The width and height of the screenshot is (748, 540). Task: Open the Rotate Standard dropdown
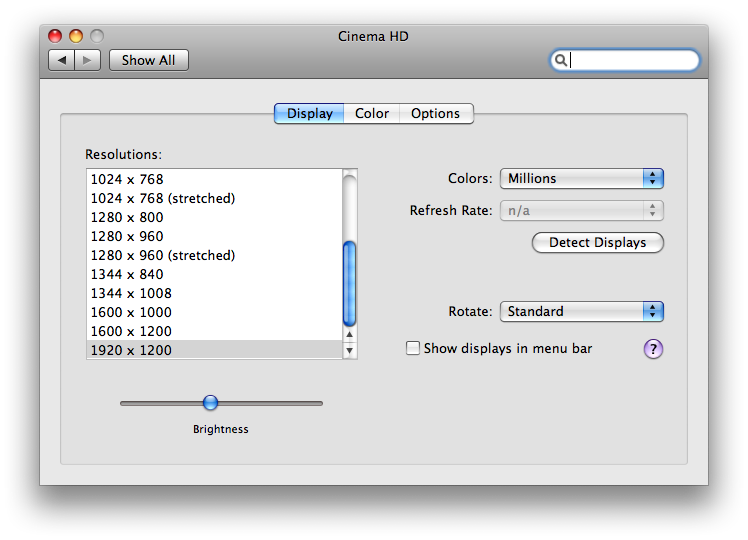(582, 312)
